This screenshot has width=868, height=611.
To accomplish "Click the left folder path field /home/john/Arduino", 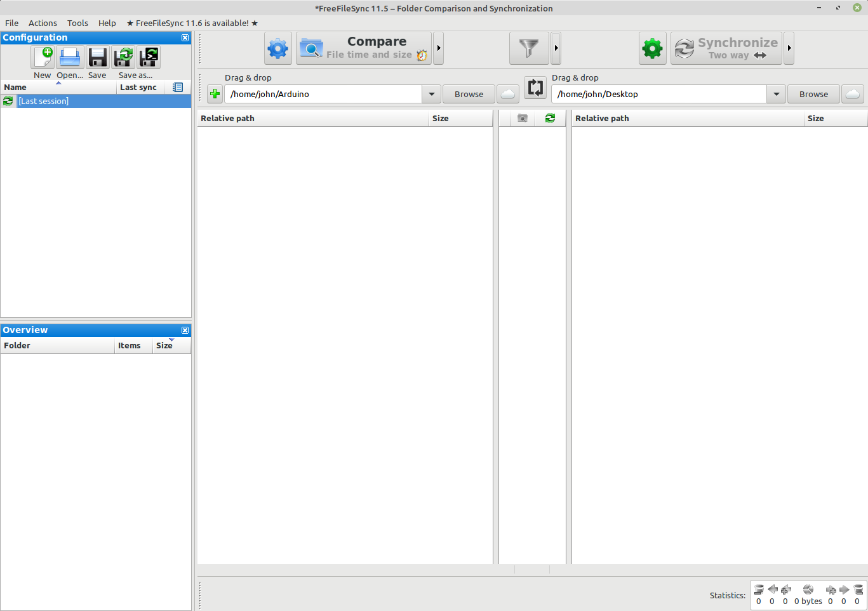I will pyautogui.click(x=323, y=94).
